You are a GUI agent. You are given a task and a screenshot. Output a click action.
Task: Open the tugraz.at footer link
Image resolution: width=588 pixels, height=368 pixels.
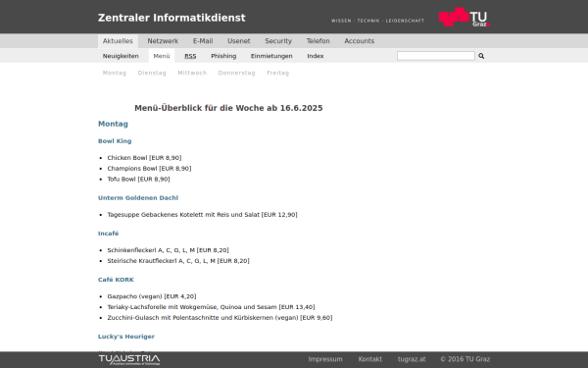412,359
